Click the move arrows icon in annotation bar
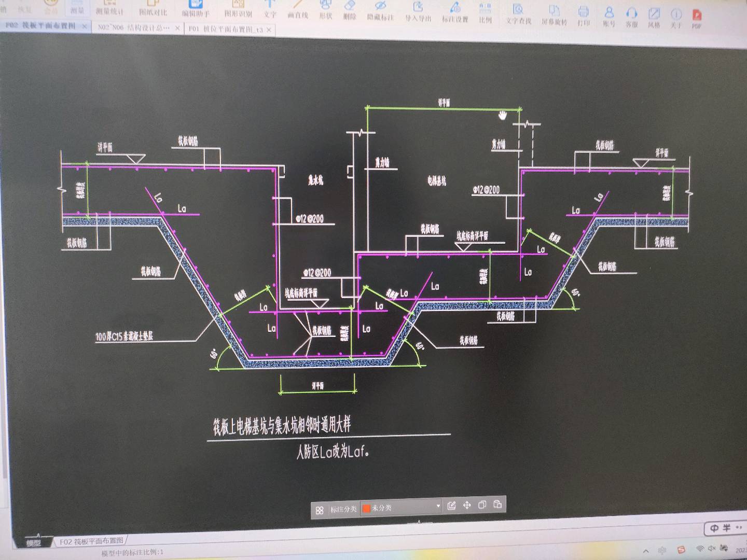The width and height of the screenshot is (747, 560). 467,505
